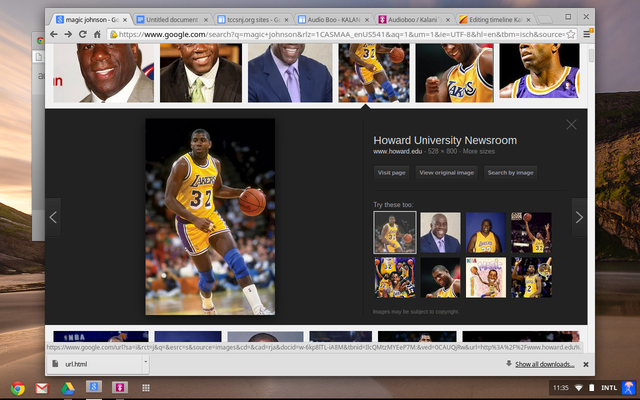Screen dimensions: 640x400
Task: Expand the url.html download options arrow
Action: [145, 363]
